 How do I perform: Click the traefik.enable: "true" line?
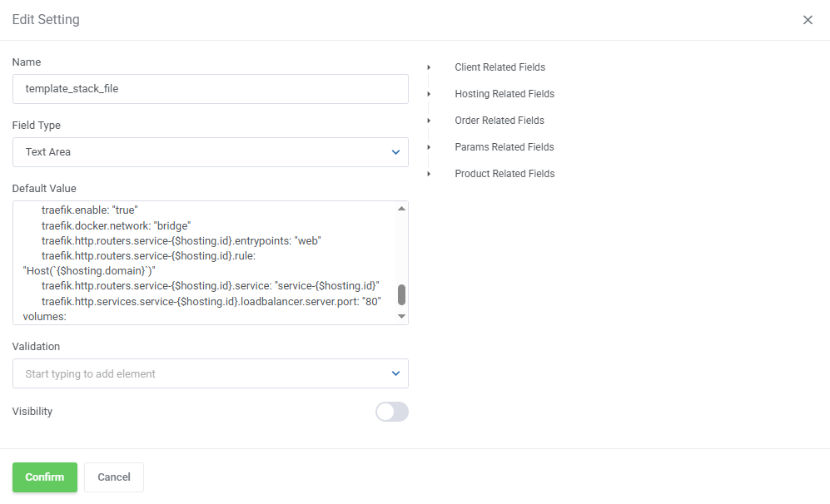click(x=89, y=210)
